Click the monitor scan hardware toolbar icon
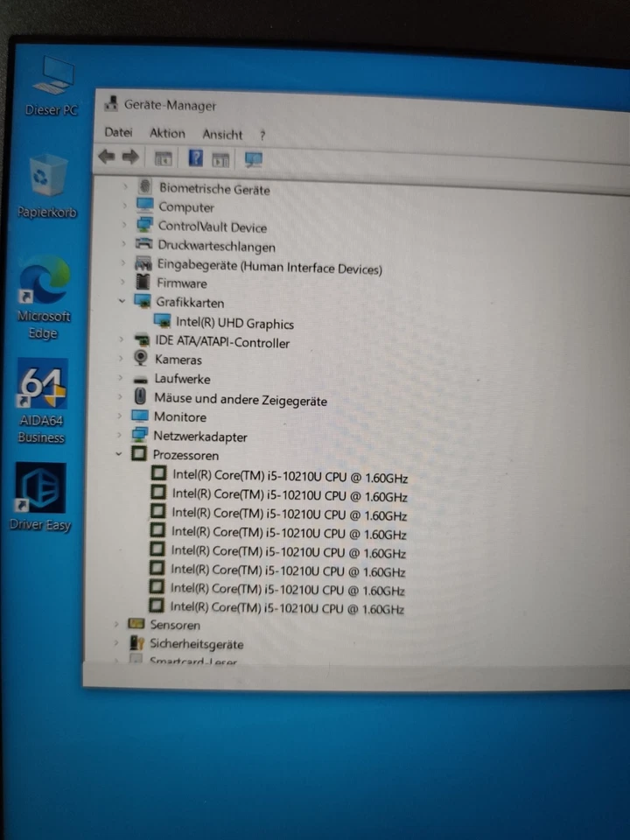Image resolution: width=630 pixels, height=840 pixels. tap(253, 159)
